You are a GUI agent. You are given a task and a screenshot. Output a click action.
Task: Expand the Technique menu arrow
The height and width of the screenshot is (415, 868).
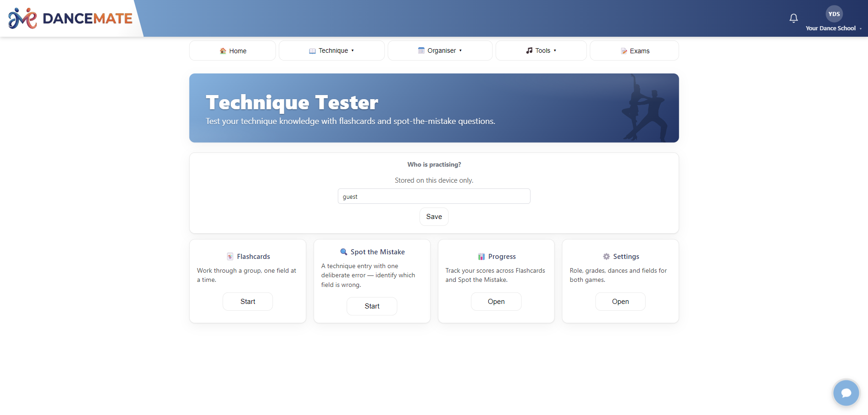(353, 50)
